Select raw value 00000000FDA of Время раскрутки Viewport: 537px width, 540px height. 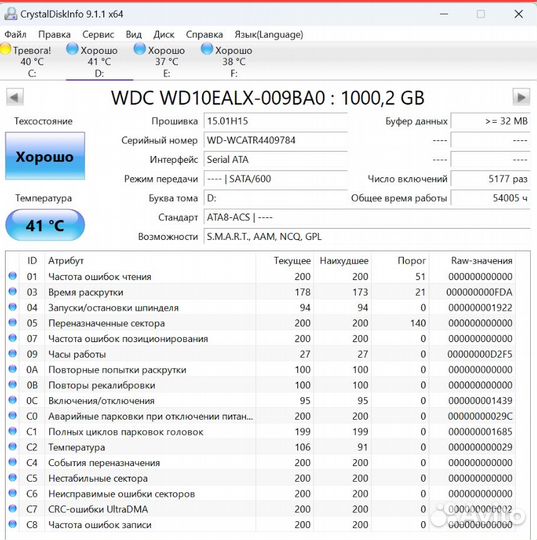[x=479, y=292]
